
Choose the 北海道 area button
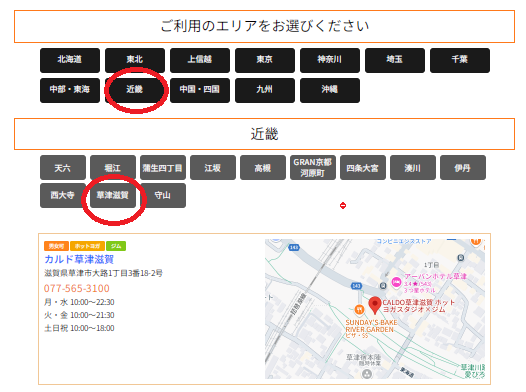coord(70,60)
